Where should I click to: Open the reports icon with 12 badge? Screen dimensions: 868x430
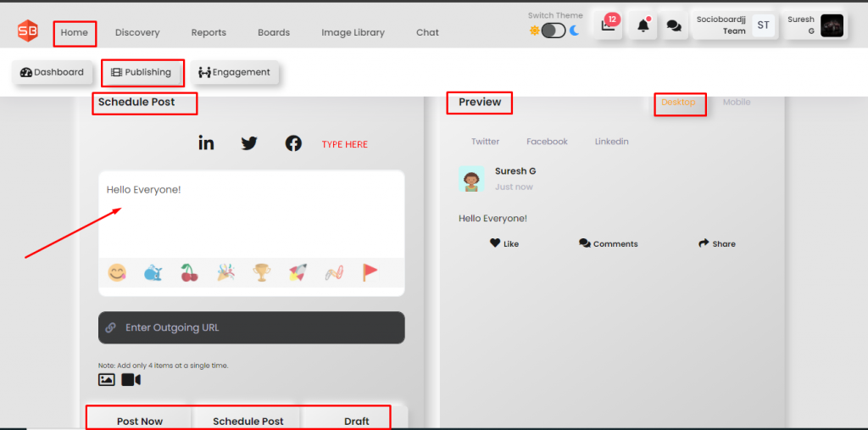(609, 25)
